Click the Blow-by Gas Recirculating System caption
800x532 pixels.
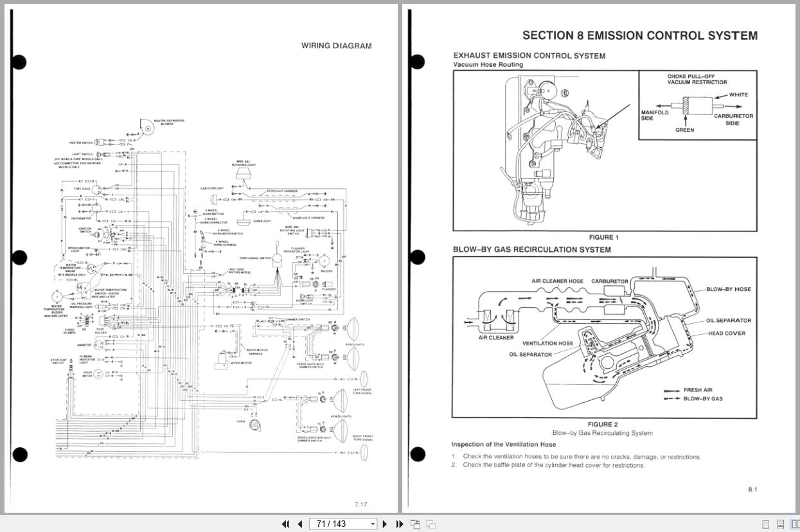click(x=602, y=433)
